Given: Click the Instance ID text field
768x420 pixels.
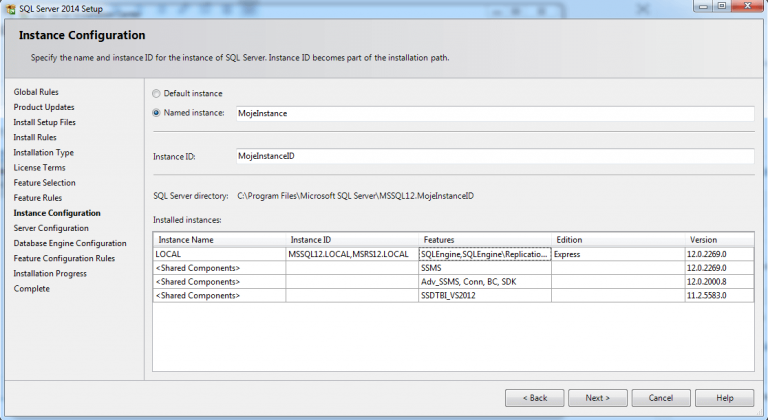Looking at the screenshot, I should (495, 156).
